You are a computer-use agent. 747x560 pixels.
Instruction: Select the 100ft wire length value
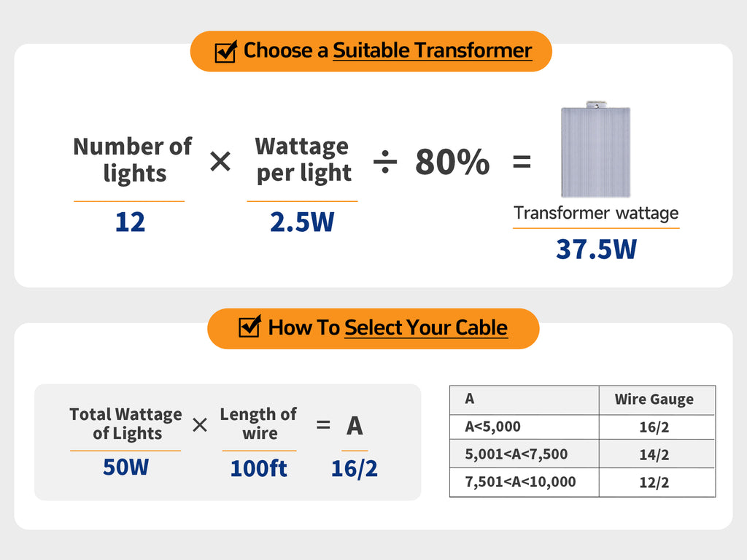point(259,468)
